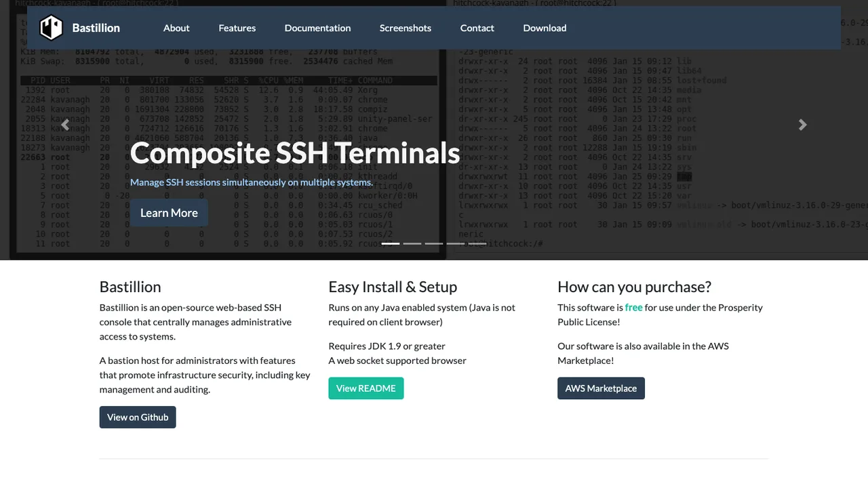Click the 'Composite SSH Terminals' headline

pyautogui.click(x=295, y=152)
